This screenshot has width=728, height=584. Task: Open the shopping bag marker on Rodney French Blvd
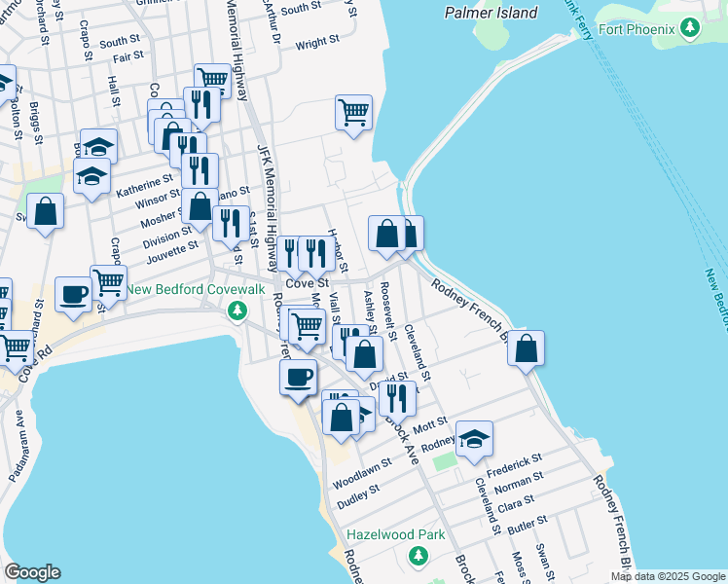[x=526, y=352]
